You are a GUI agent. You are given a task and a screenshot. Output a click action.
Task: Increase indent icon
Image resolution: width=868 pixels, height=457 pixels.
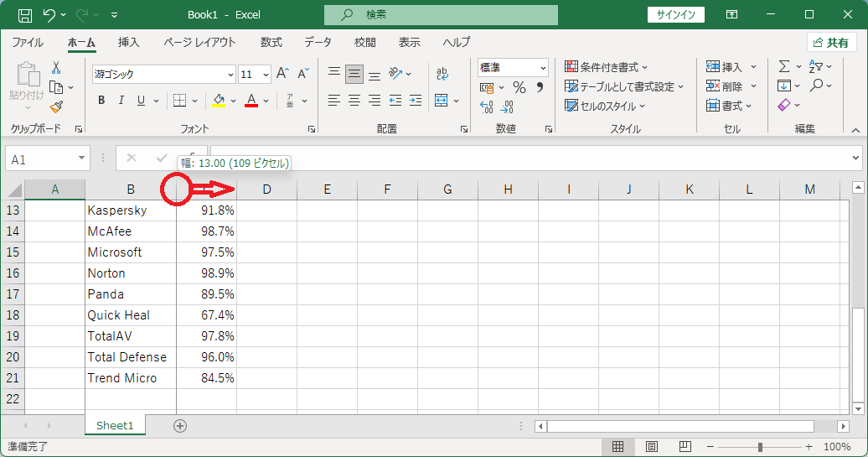[x=416, y=101]
